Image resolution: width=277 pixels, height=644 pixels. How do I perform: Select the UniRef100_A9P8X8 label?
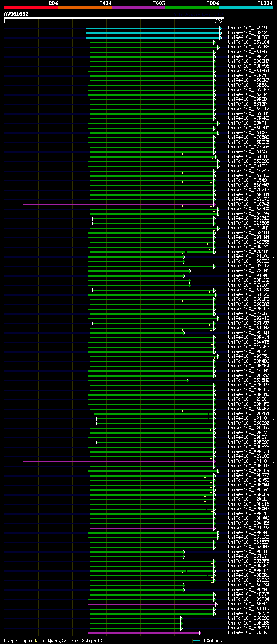[x=249, y=447]
